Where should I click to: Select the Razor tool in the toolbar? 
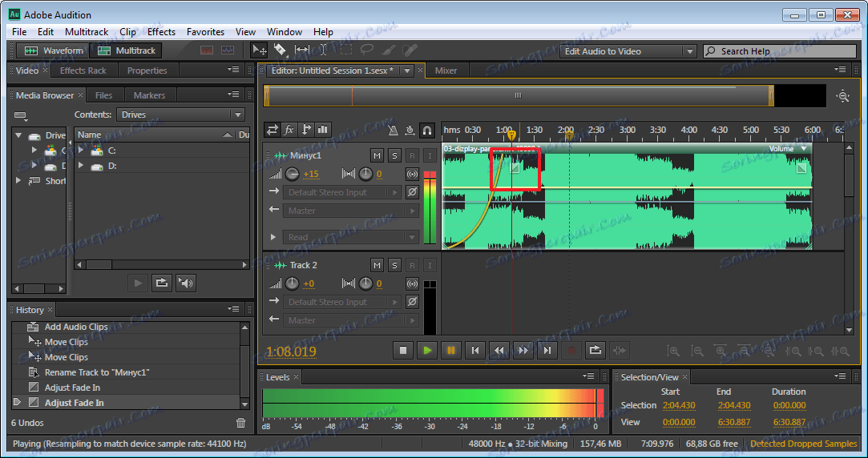281,50
